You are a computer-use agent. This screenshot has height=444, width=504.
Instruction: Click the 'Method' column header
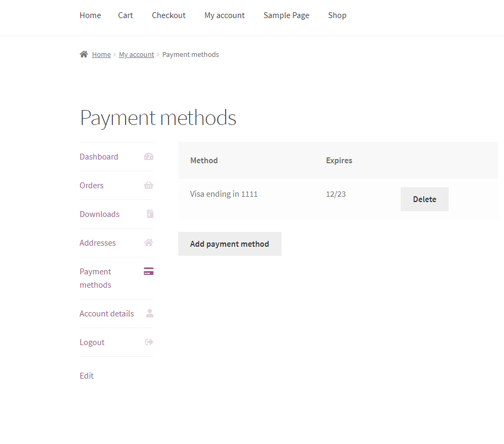tap(204, 161)
